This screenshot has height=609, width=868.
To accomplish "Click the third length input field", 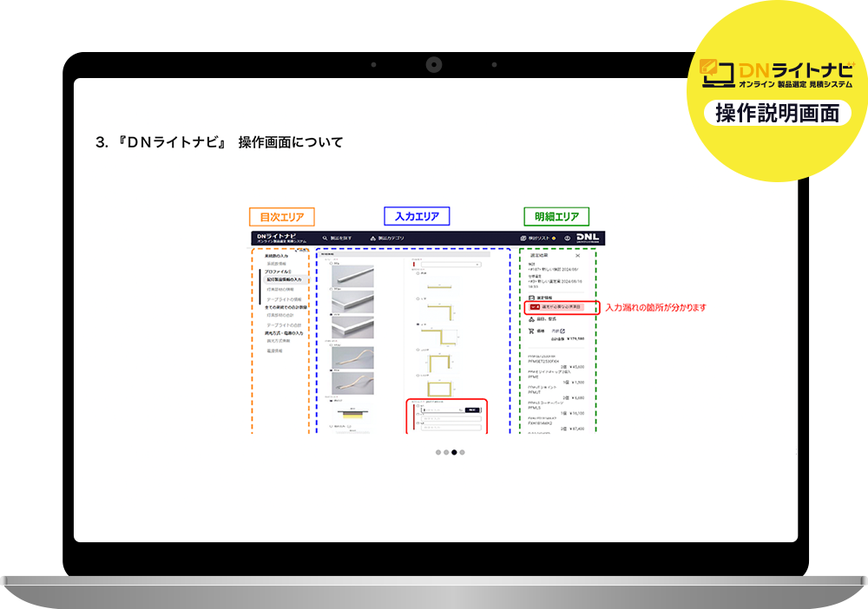I will 451,427.
